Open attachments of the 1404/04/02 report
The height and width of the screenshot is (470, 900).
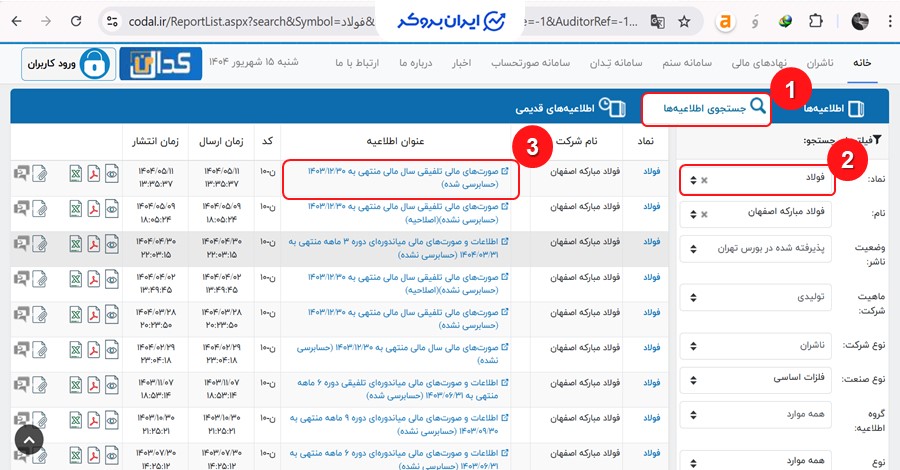(x=40, y=279)
